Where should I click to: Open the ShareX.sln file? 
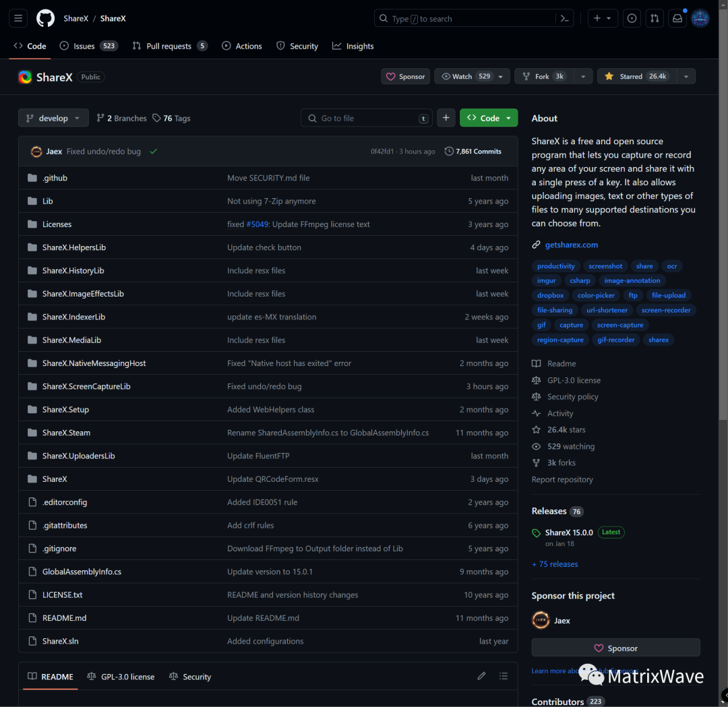[x=61, y=641]
